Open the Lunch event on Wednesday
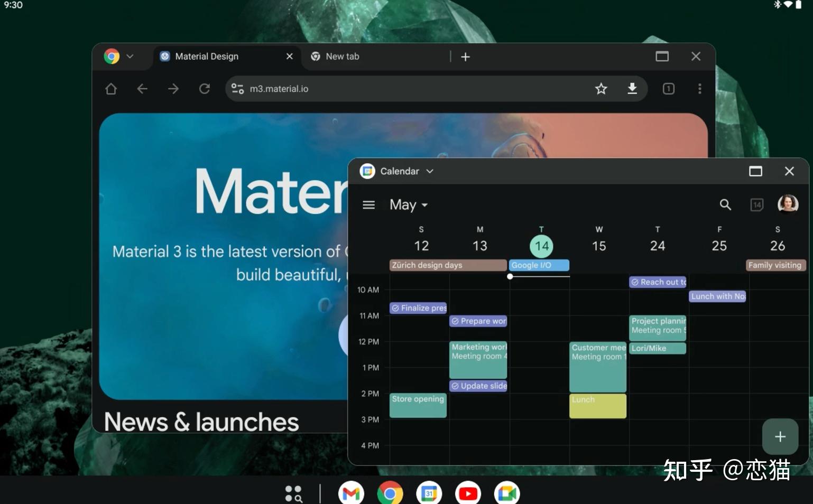 pyautogui.click(x=598, y=406)
